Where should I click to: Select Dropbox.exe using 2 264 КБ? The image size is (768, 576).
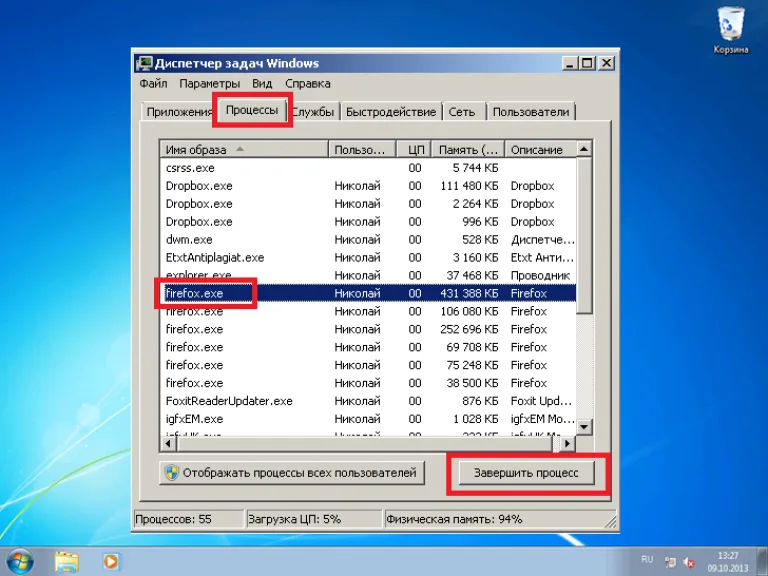(368, 204)
